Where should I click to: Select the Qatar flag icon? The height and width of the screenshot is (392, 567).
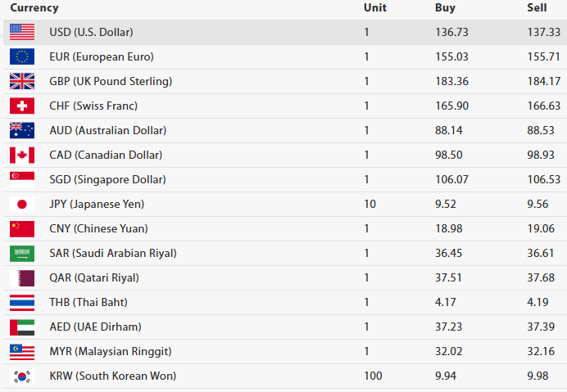tap(22, 277)
